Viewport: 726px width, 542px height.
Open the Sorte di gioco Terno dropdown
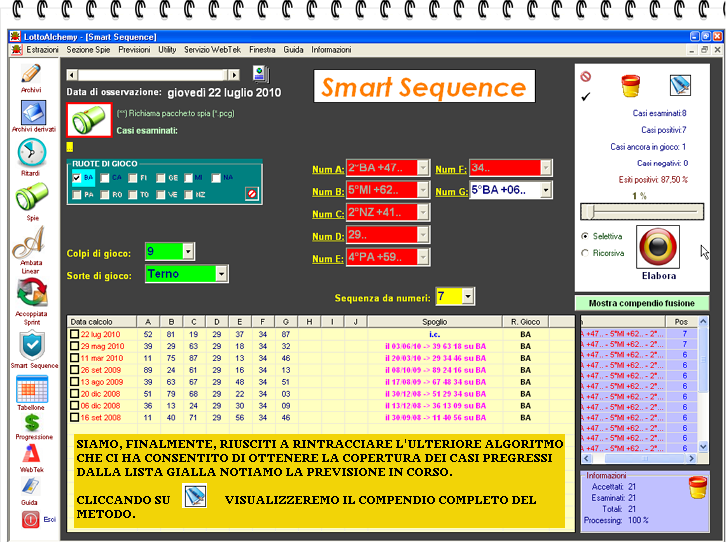221,274
